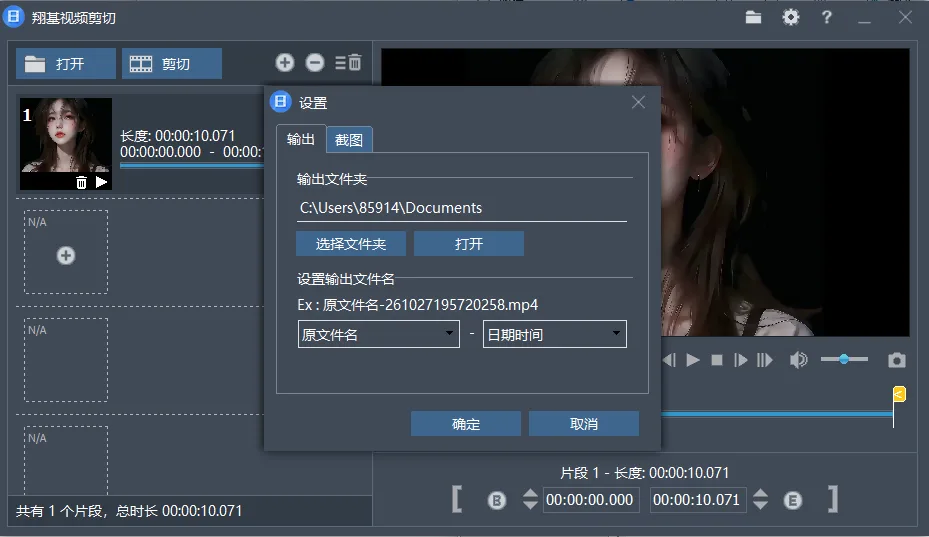This screenshot has height=537, width=929.
Task: Click the fast step forward icon
Action: coord(765,360)
